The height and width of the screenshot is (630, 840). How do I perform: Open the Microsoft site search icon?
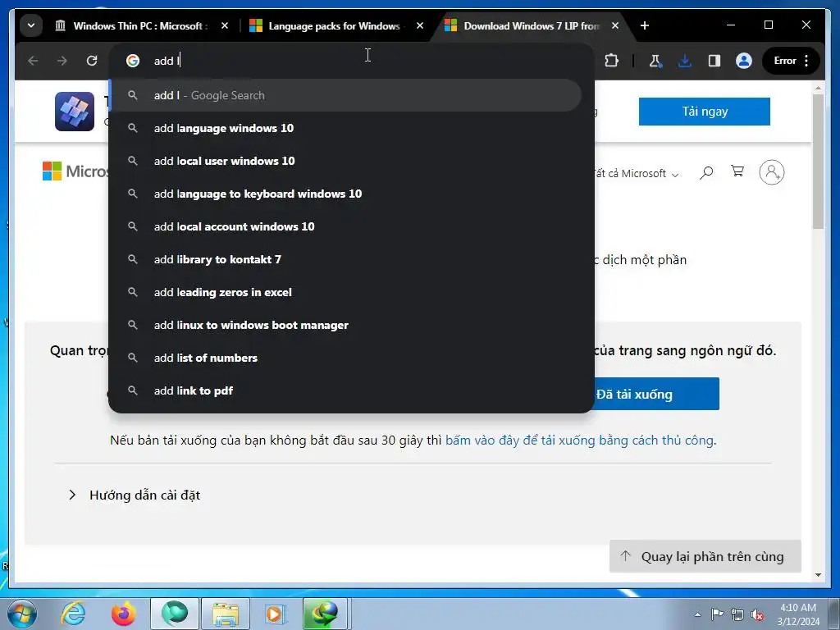(706, 172)
